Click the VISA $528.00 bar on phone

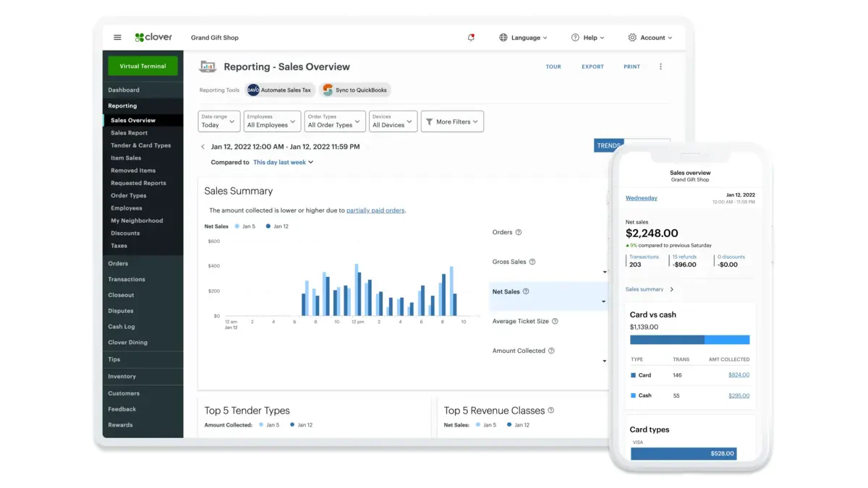point(684,453)
